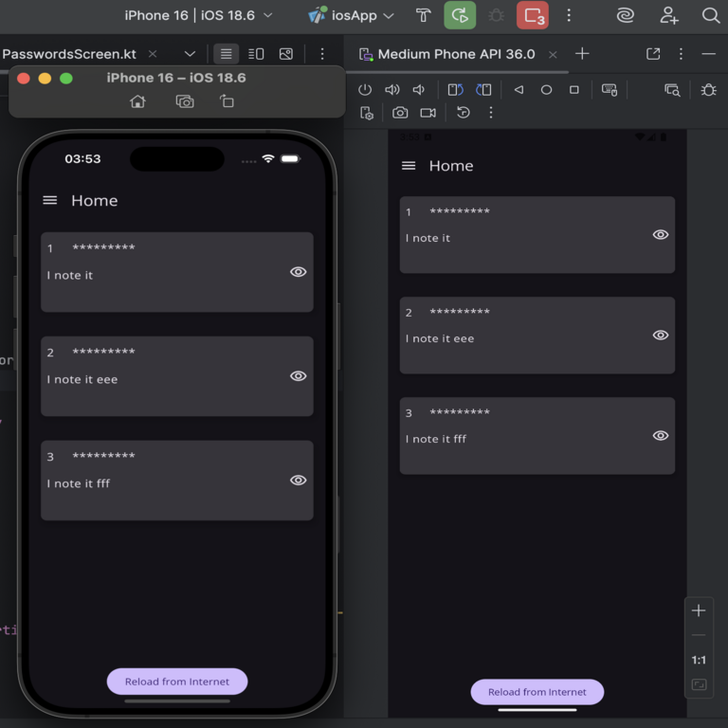Zoom in the emulator with the plus button
This screenshot has width=728, height=728.
coord(699,610)
